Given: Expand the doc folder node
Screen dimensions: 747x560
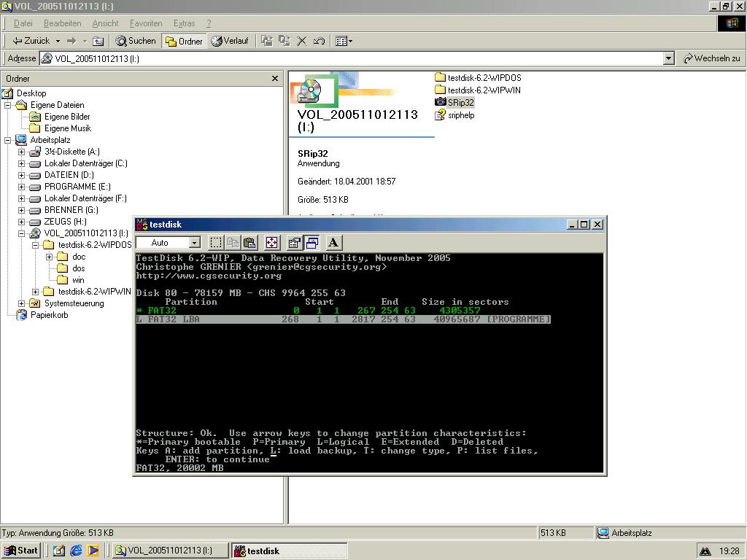Looking at the screenshot, I should (49, 257).
